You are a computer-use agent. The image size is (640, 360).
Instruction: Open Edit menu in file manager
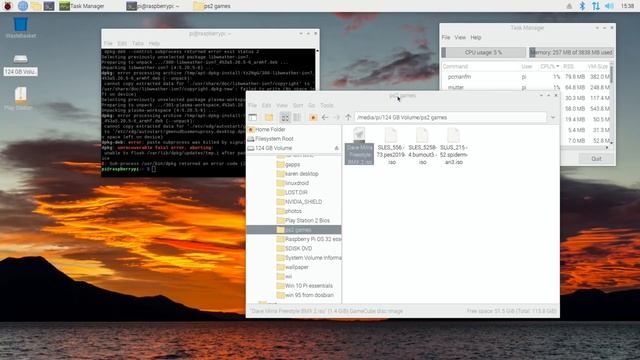point(266,105)
